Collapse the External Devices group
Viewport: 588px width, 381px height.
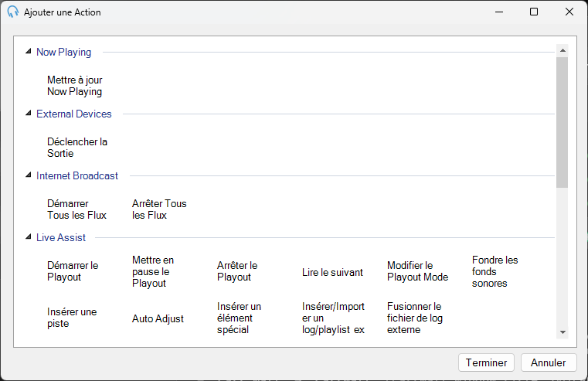(28, 114)
